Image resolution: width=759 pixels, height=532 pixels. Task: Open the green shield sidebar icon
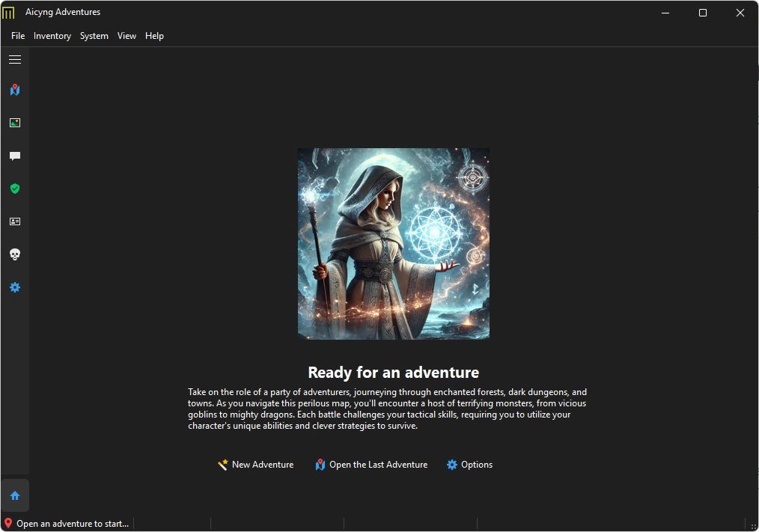click(15, 189)
